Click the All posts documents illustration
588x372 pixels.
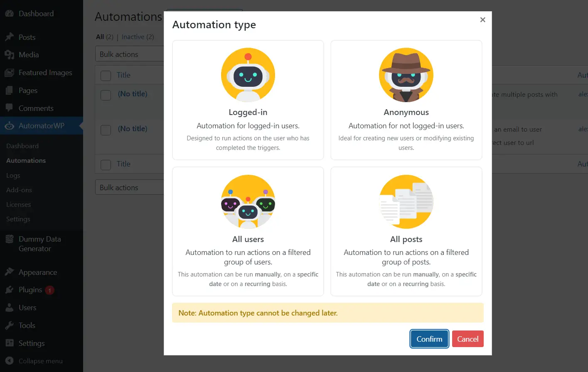coord(406,202)
